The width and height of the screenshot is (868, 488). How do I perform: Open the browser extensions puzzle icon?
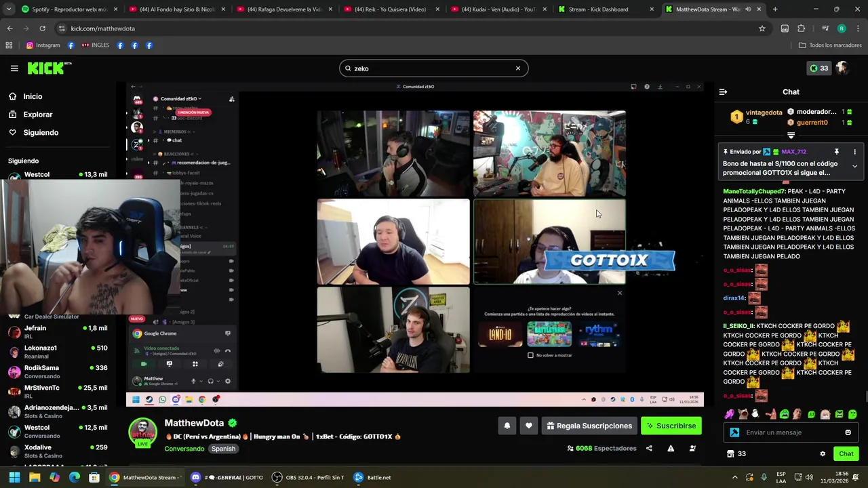point(802,28)
